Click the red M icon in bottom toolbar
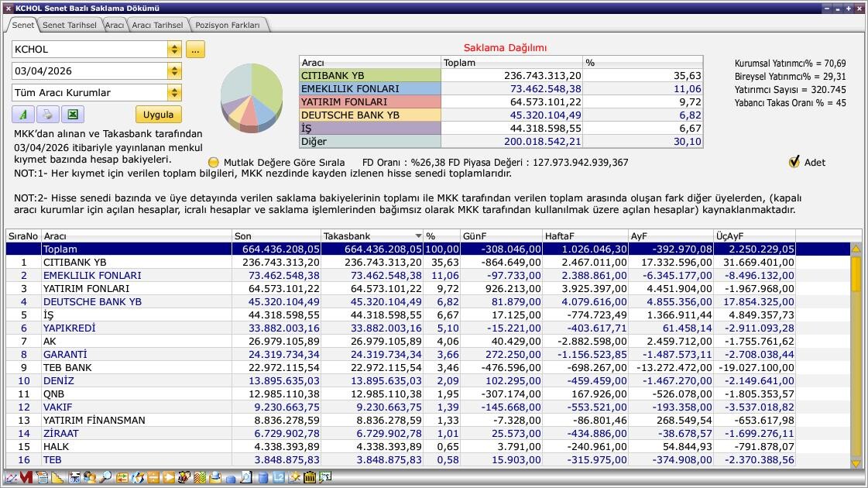This screenshot has height=488, width=868. pos(26,477)
